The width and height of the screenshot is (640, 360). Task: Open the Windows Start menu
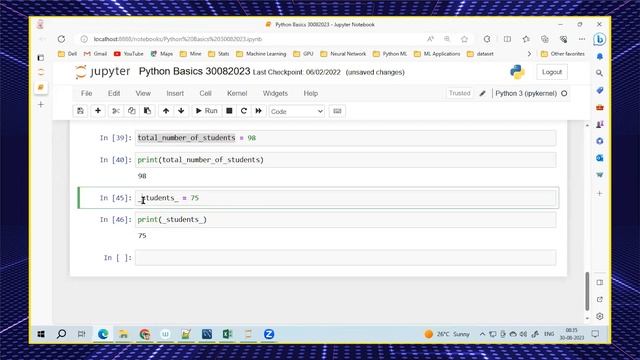point(41,334)
